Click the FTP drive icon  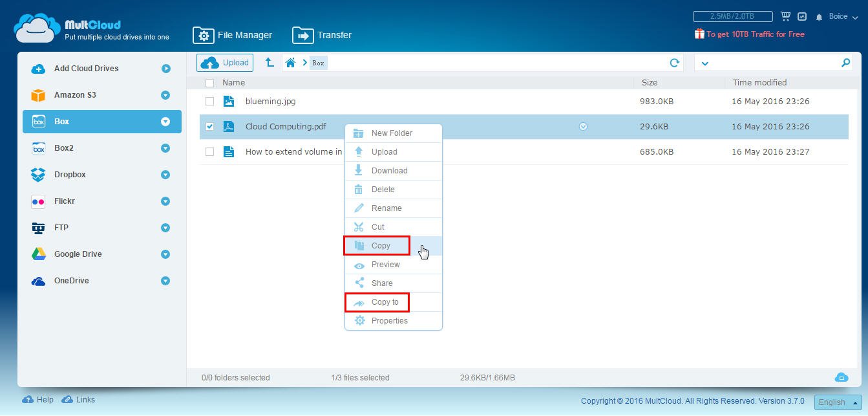[x=39, y=228]
